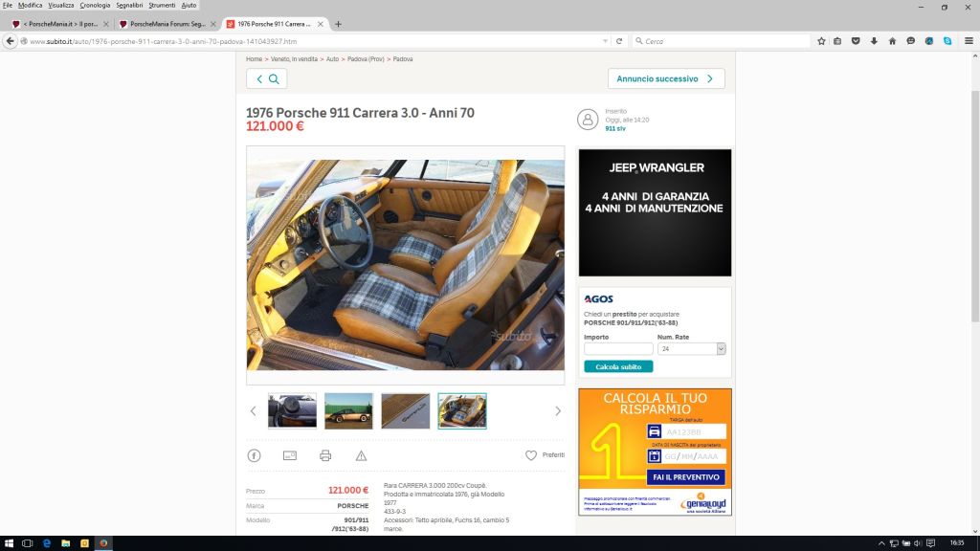Launch Microsoft Edge from the taskbar
Image resolution: width=980 pixels, height=551 pixels.
point(46,543)
